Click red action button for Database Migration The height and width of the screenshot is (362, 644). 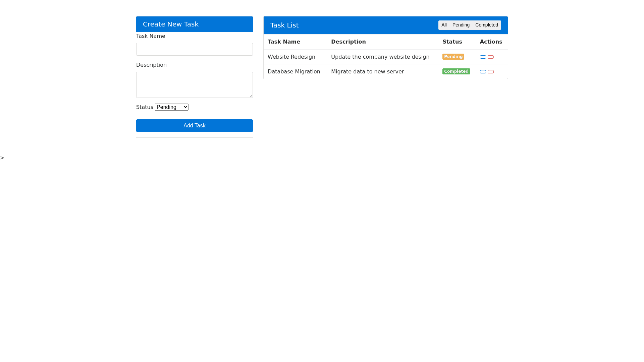(x=491, y=72)
